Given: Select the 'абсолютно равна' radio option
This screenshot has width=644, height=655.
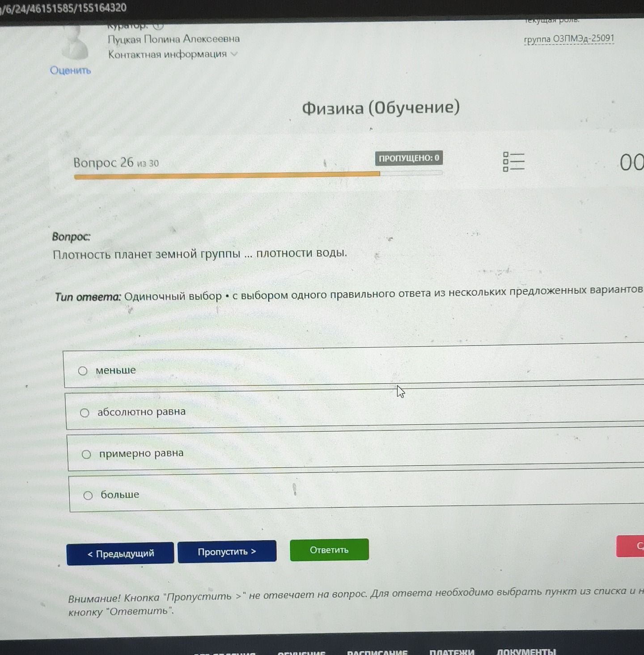Looking at the screenshot, I should [x=85, y=413].
